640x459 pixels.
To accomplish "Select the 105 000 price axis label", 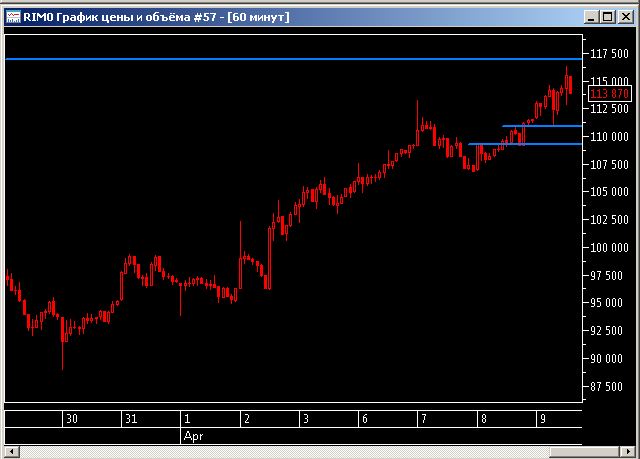I will pos(609,192).
